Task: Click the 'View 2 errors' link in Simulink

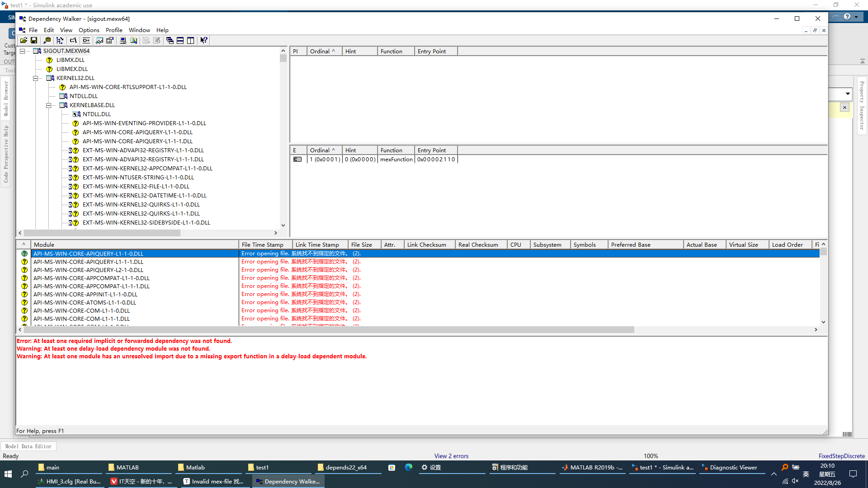Action: (x=451, y=456)
